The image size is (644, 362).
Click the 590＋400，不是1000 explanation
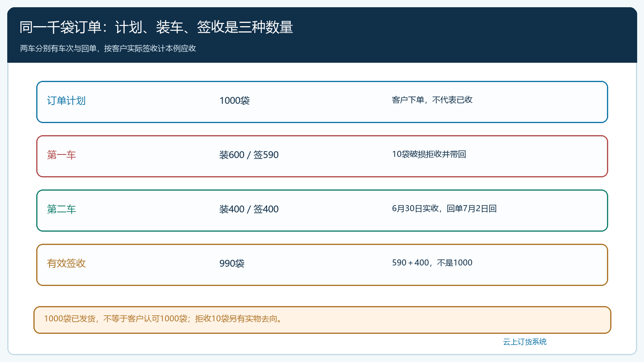432,263
